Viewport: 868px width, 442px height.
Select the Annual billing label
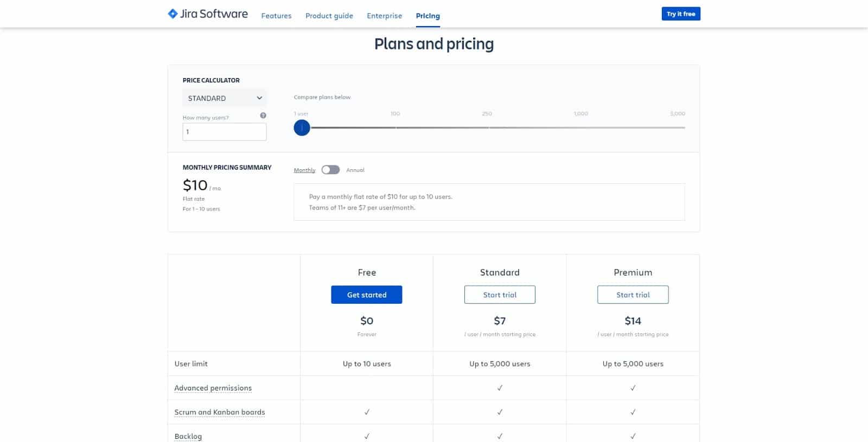tap(355, 170)
